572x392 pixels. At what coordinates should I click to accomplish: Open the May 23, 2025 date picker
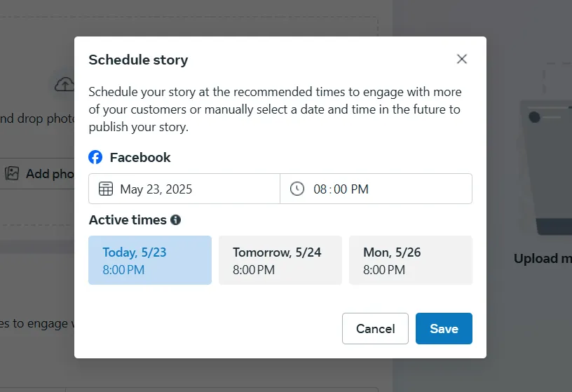coord(184,189)
